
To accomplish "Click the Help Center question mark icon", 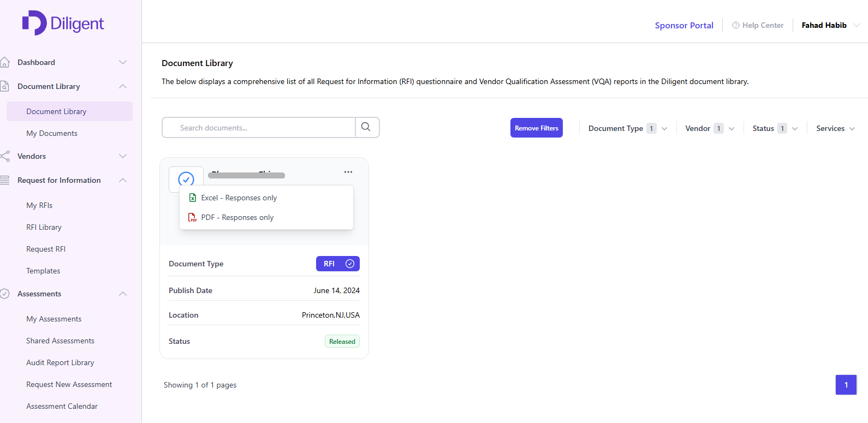I will [736, 25].
